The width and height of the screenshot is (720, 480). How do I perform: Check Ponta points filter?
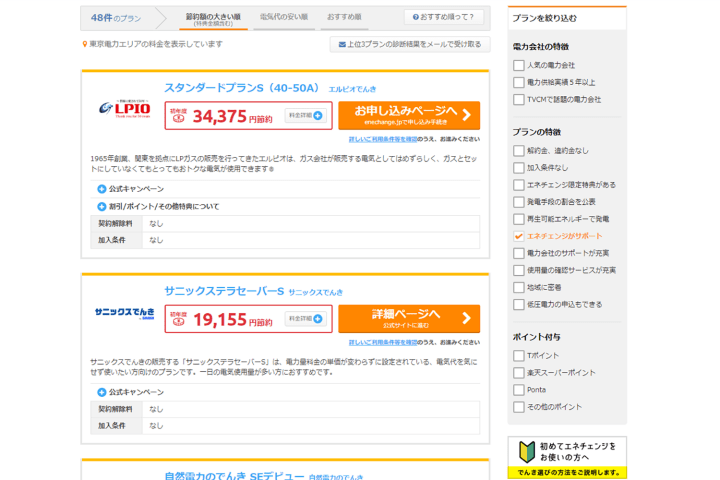coord(518,390)
